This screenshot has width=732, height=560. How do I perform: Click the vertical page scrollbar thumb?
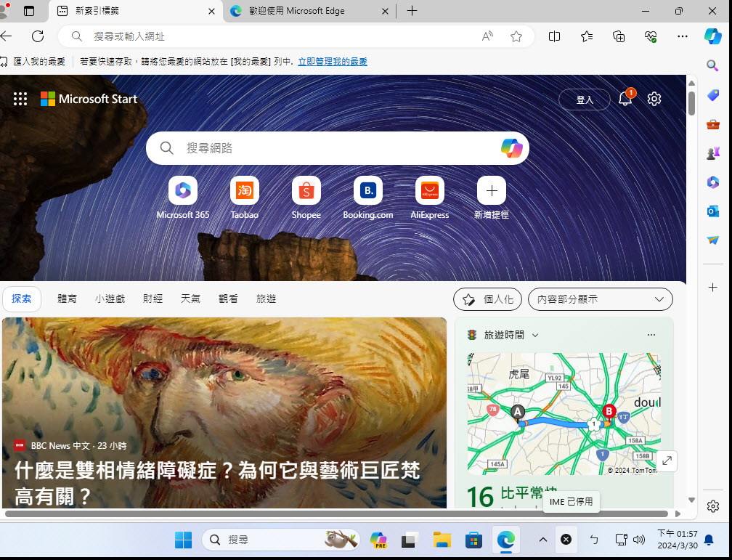tap(692, 102)
